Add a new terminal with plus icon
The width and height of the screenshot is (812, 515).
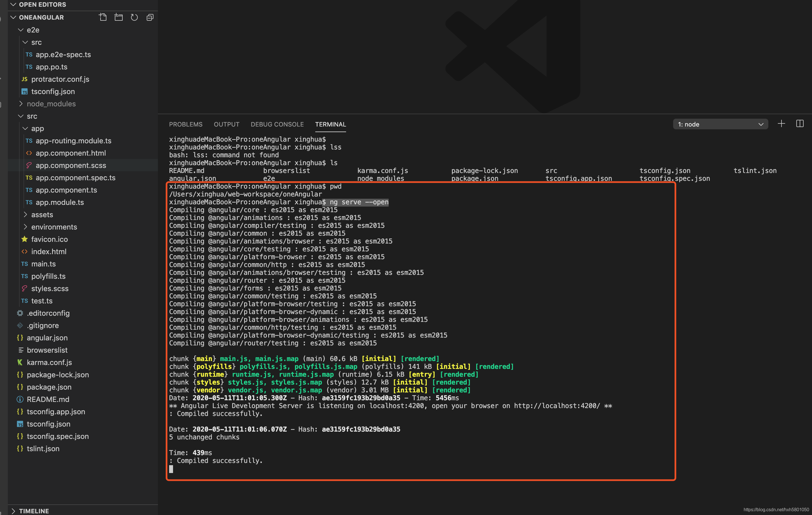click(781, 124)
